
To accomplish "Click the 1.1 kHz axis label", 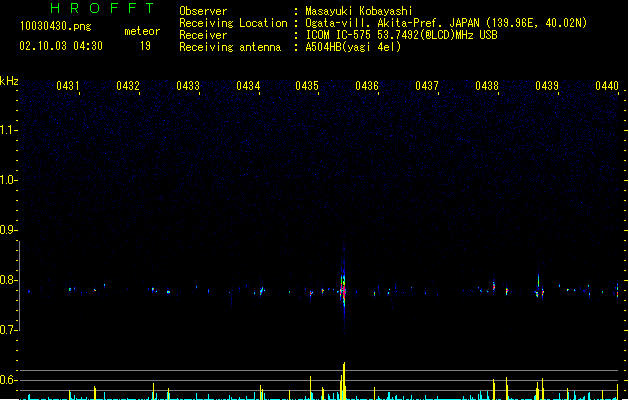I will point(8,130).
